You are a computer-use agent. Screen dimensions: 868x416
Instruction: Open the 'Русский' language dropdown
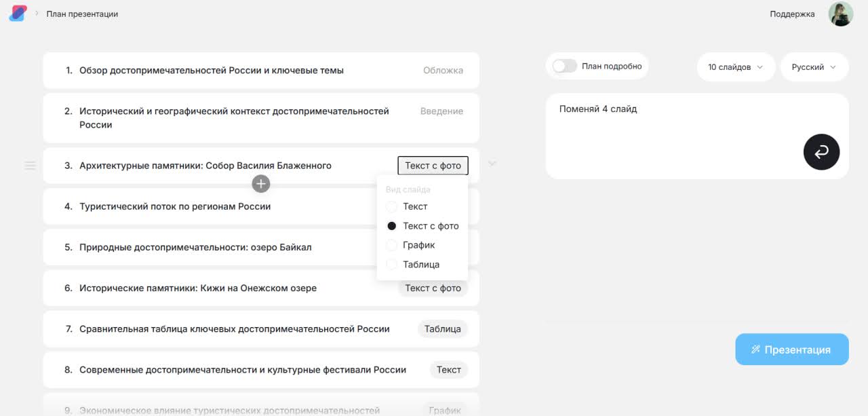(814, 67)
